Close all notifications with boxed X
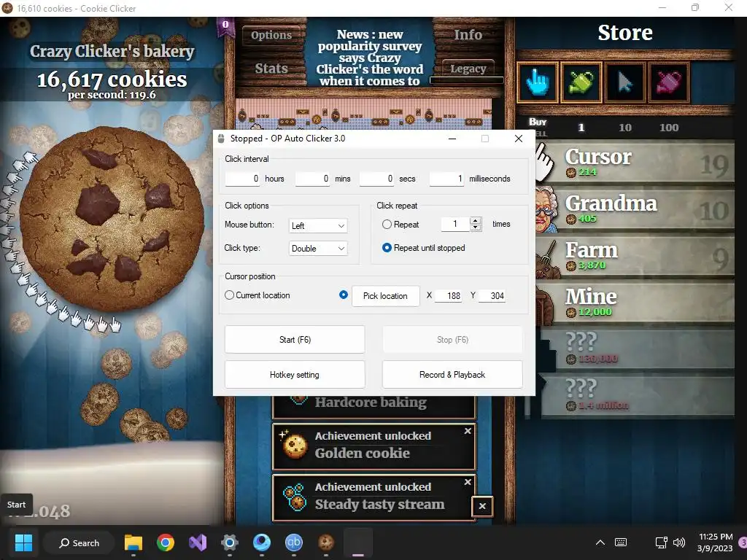Viewport: 747px width, 560px height. pos(482,506)
